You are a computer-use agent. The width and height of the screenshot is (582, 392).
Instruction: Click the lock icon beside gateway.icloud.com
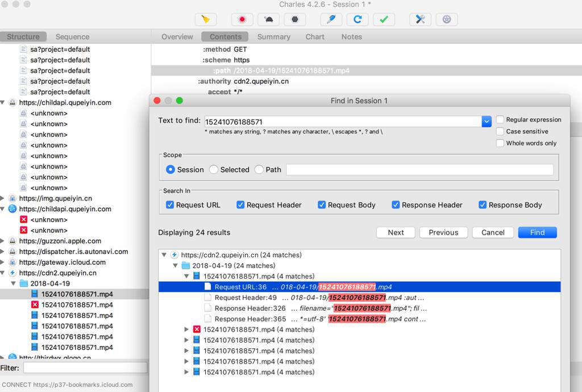coord(13,262)
